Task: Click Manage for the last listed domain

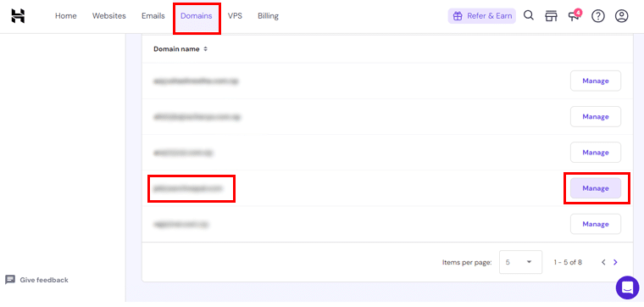Action: [596, 224]
